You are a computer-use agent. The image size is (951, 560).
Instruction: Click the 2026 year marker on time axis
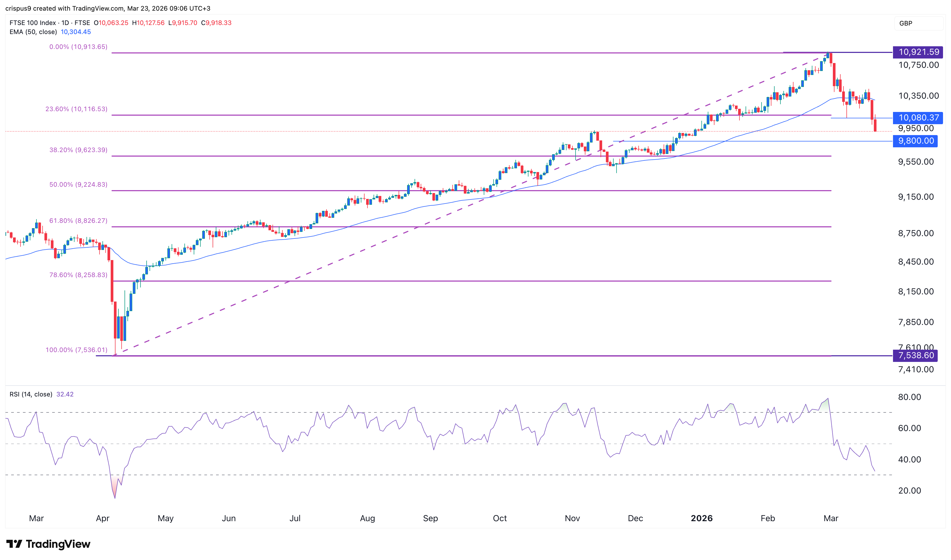click(x=701, y=519)
